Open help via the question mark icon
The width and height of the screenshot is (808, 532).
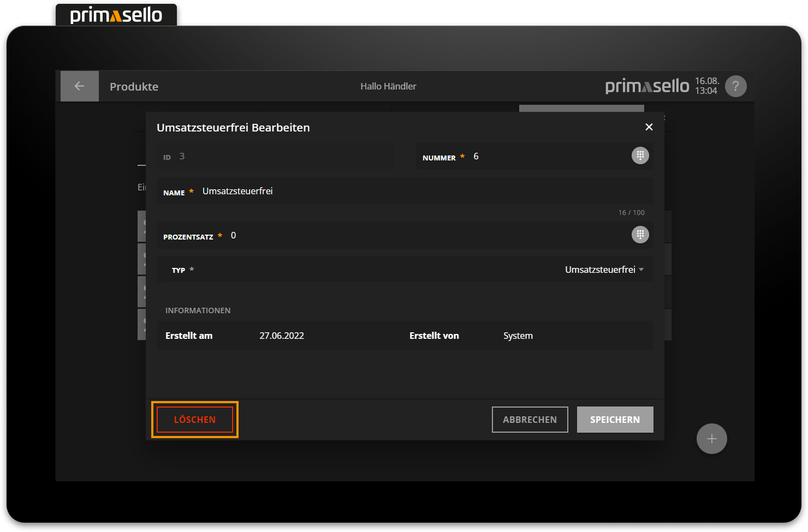(735, 86)
